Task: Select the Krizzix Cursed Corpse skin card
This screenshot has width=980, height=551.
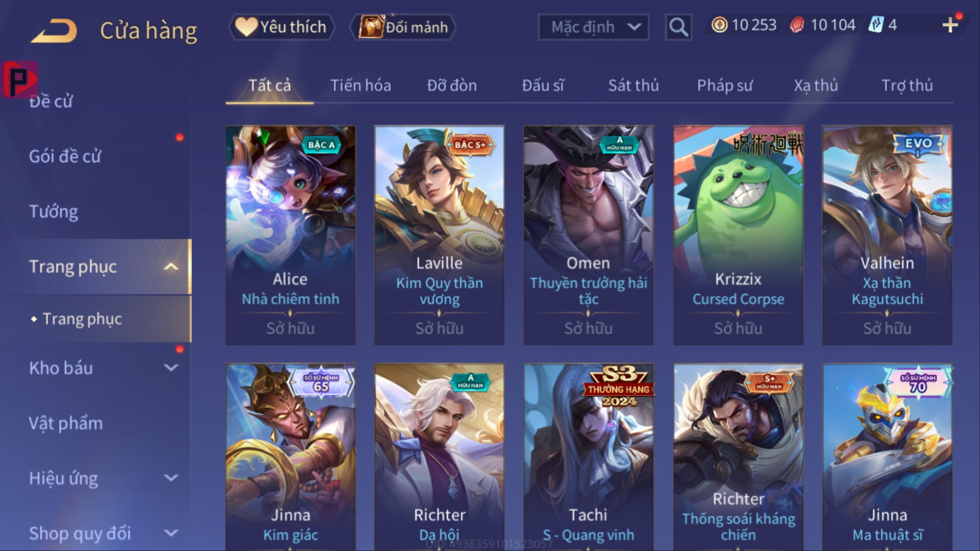Action: (738, 235)
